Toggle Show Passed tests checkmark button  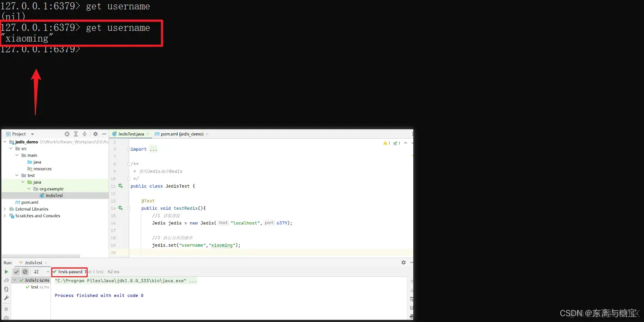click(x=16, y=271)
